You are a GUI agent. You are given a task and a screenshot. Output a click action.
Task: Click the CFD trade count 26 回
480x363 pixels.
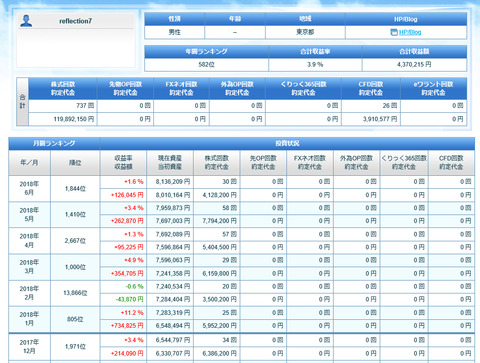click(390, 106)
